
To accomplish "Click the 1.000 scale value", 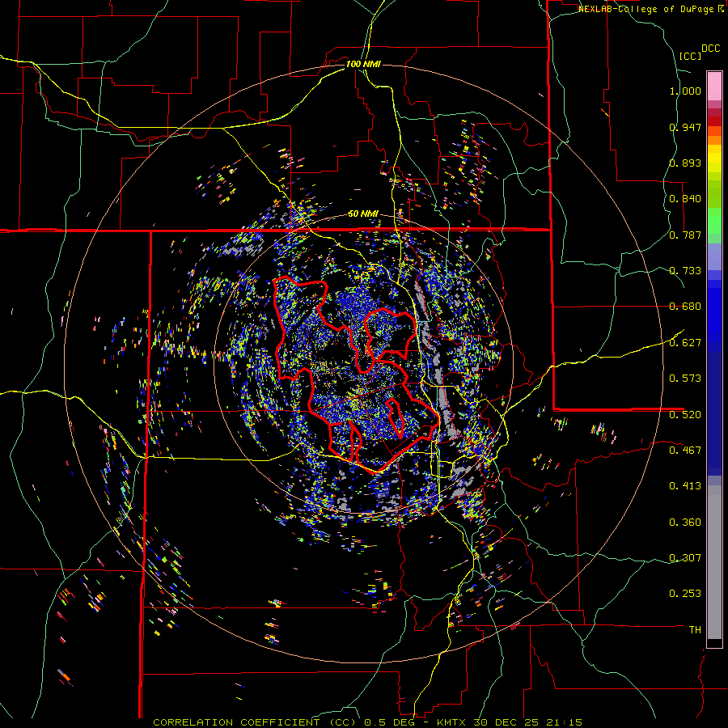I will coord(685,91).
